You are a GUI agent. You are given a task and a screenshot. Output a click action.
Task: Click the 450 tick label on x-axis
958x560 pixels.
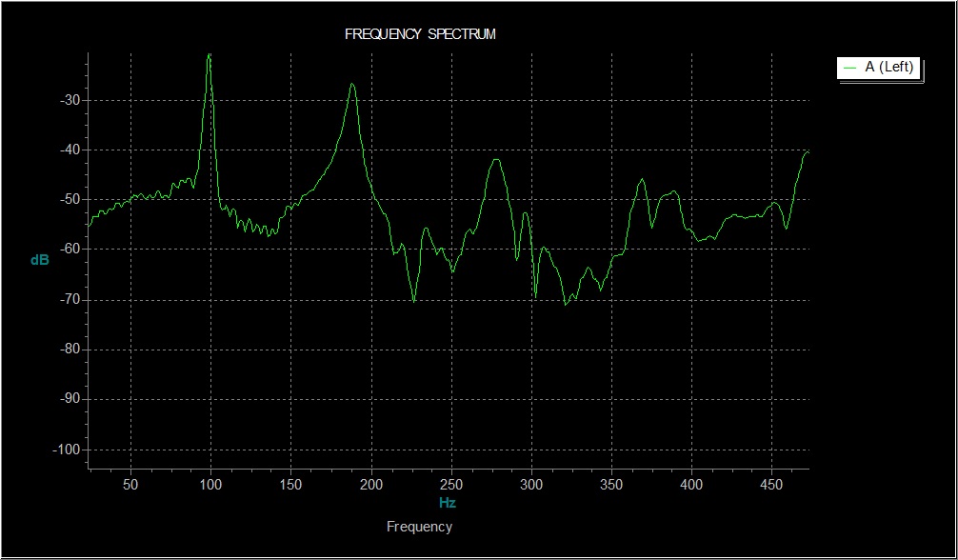pyautogui.click(x=771, y=485)
